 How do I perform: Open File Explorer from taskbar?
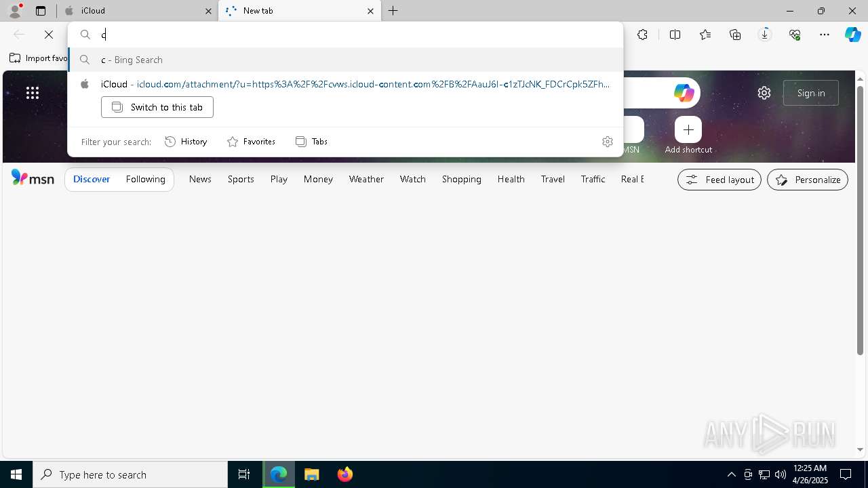312,474
